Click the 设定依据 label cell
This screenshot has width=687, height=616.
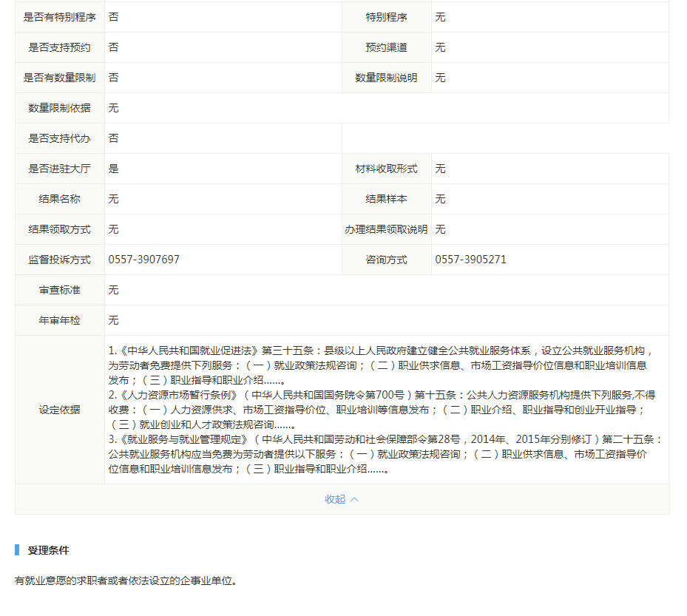(60, 410)
